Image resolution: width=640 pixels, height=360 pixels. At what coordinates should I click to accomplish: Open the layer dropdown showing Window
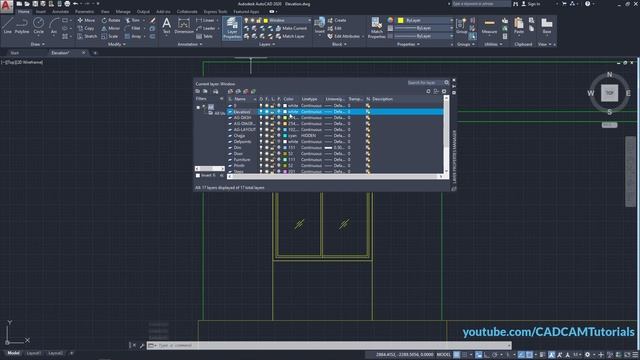click(278, 20)
